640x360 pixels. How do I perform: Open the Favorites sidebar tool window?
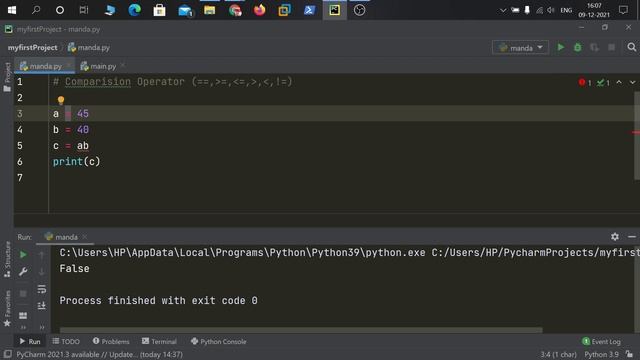tap(7, 308)
